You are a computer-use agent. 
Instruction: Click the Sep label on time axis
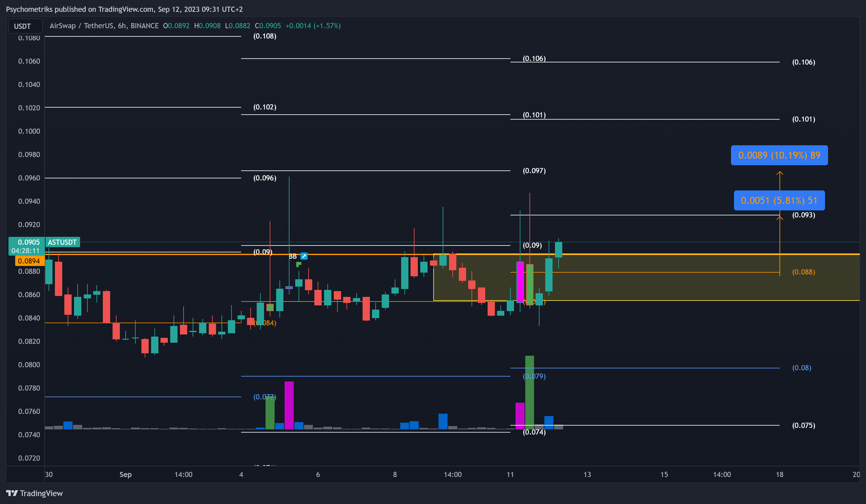click(125, 475)
